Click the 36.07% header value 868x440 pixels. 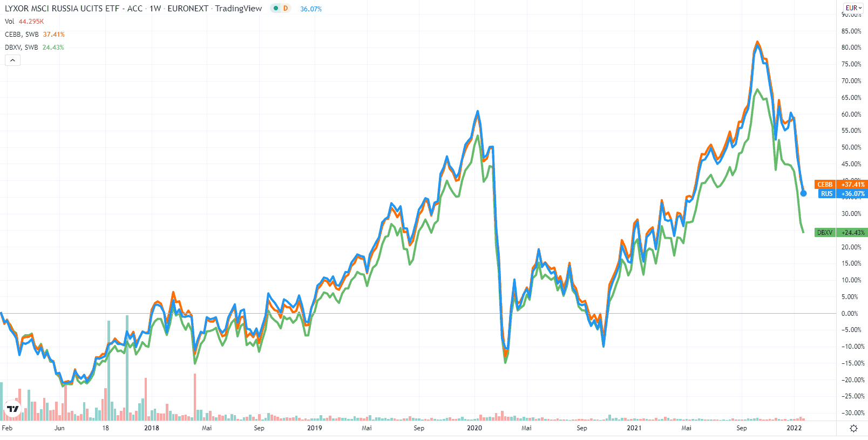[x=311, y=9]
